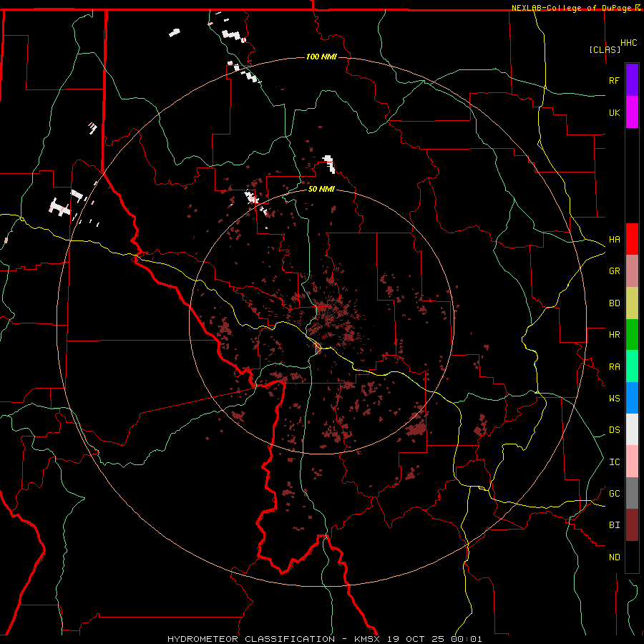644x644 pixels.
Task: Click the GR legend label
Action: coord(614,271)
